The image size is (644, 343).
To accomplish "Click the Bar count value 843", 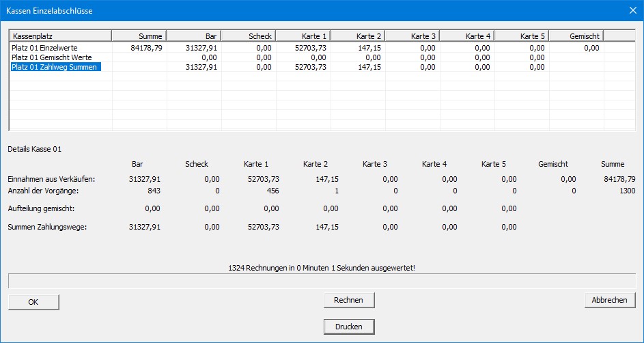I will pos(154,191).
